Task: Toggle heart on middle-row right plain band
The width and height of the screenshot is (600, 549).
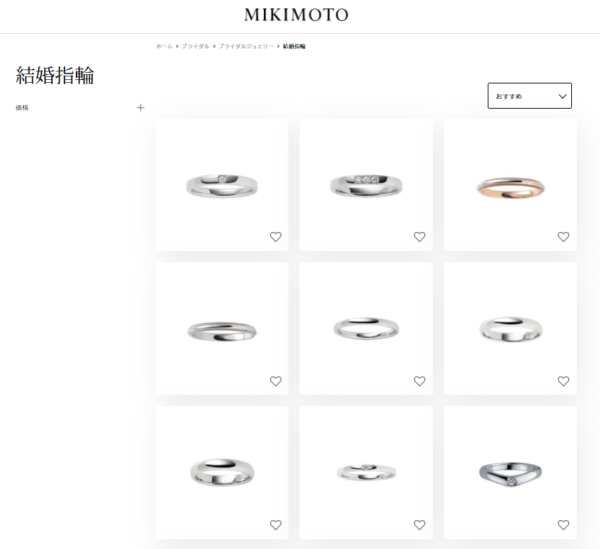Action: coord(563,381)
